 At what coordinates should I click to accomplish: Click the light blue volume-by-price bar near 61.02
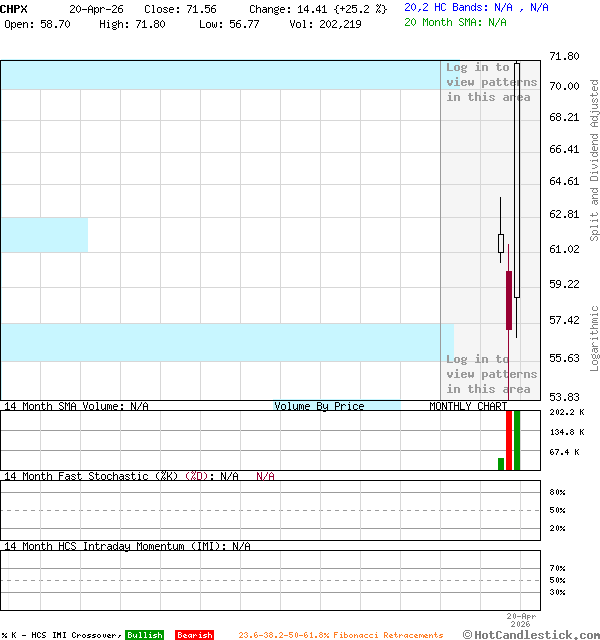pos(44,234)
